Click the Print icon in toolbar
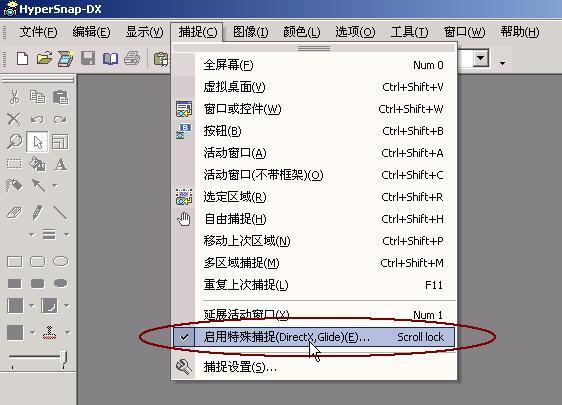 click(x=132, y=58)
